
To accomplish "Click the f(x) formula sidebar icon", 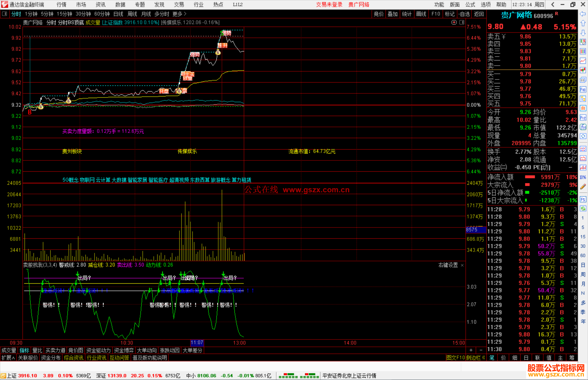I will (583, 127).
